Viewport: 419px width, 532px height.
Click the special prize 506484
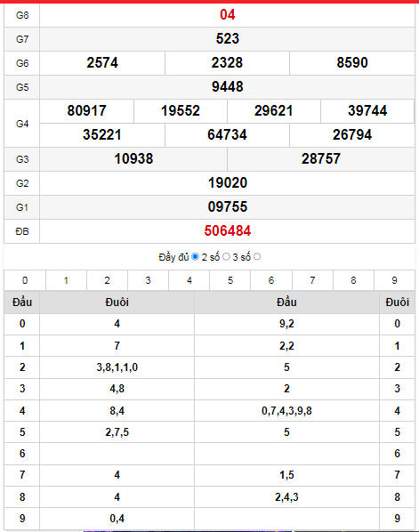[228, 231]
